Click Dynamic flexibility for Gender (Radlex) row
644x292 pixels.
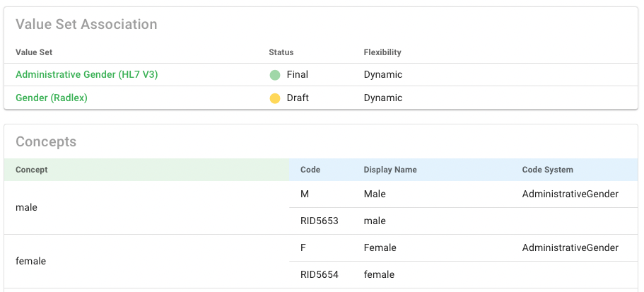pyautogui.click(x=382, y=98)
